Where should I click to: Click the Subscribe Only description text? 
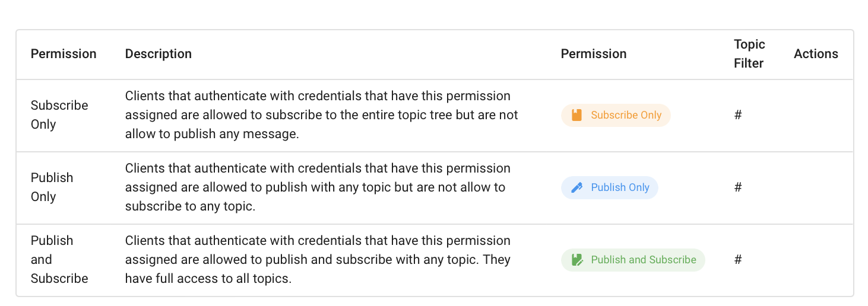pyautogui.click(x=322, y=115)
